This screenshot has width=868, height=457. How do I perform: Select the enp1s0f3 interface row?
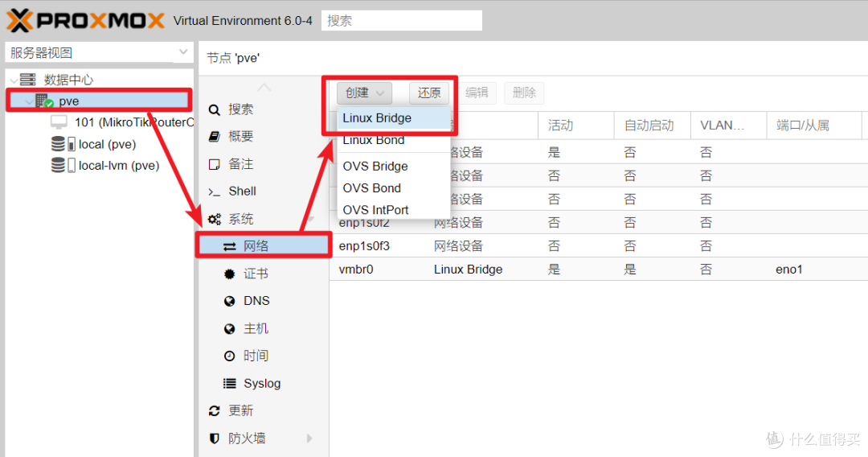click(x=599, y=246)
